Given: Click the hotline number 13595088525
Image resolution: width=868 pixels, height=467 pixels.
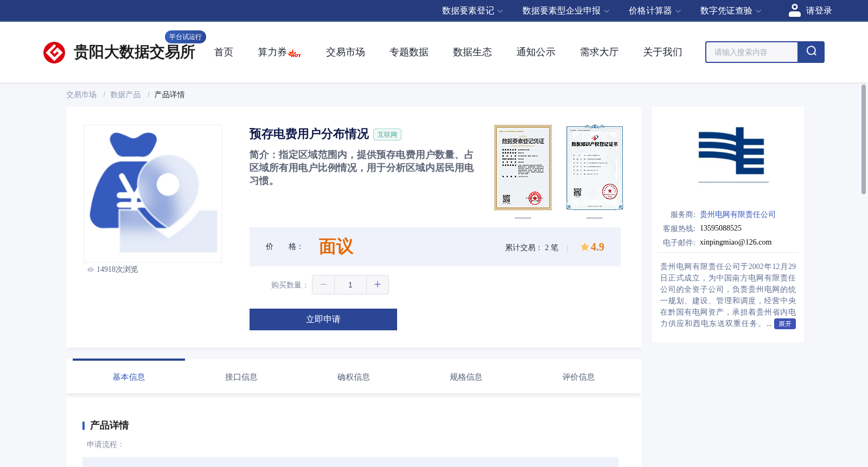Looking at the screenshot, I should click(720, 228).
